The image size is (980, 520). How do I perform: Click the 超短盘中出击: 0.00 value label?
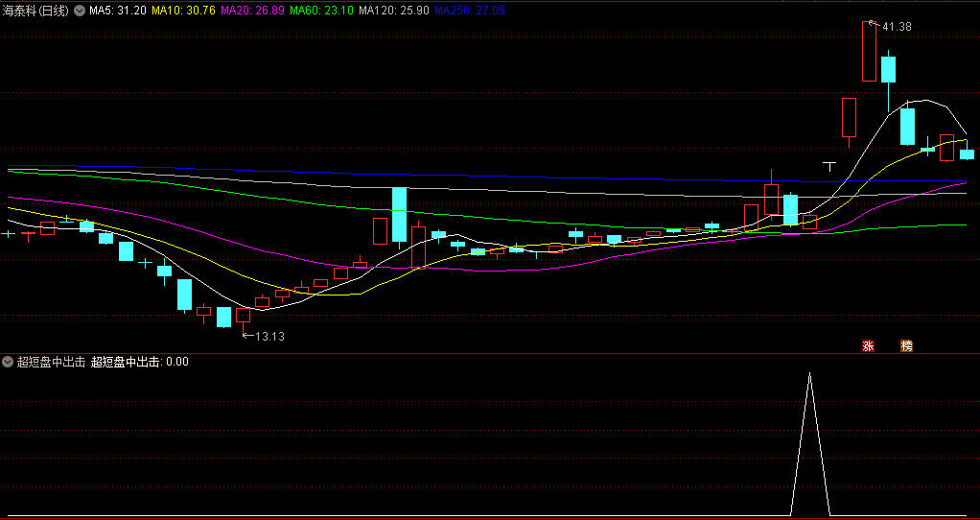coord(140,362)
